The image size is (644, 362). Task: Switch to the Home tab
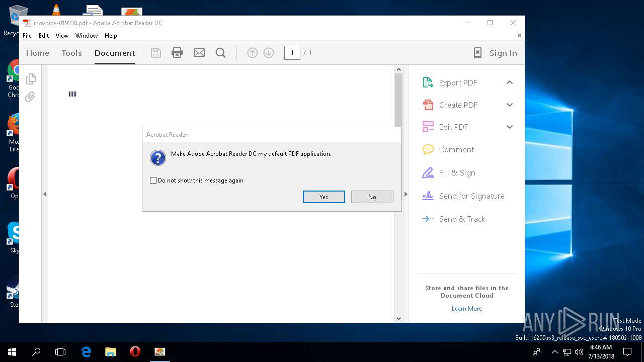click(38, 53)
